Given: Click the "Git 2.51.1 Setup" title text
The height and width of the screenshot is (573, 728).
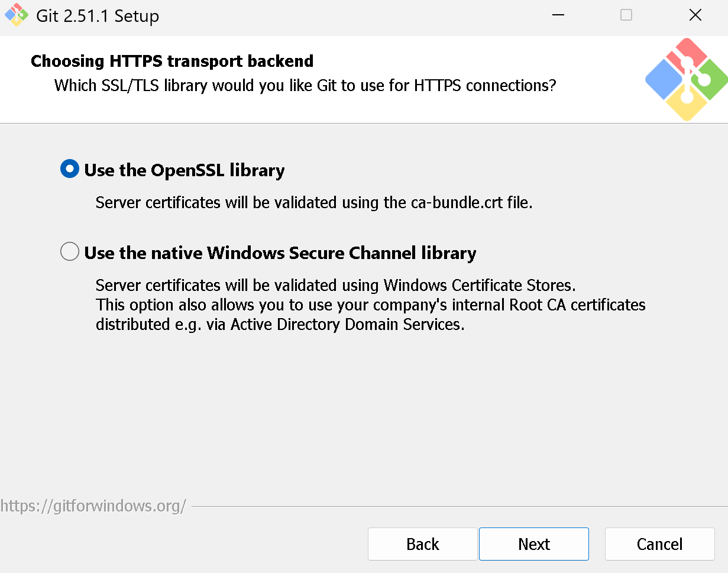Looking at the screenshot, I should [98, 16].
